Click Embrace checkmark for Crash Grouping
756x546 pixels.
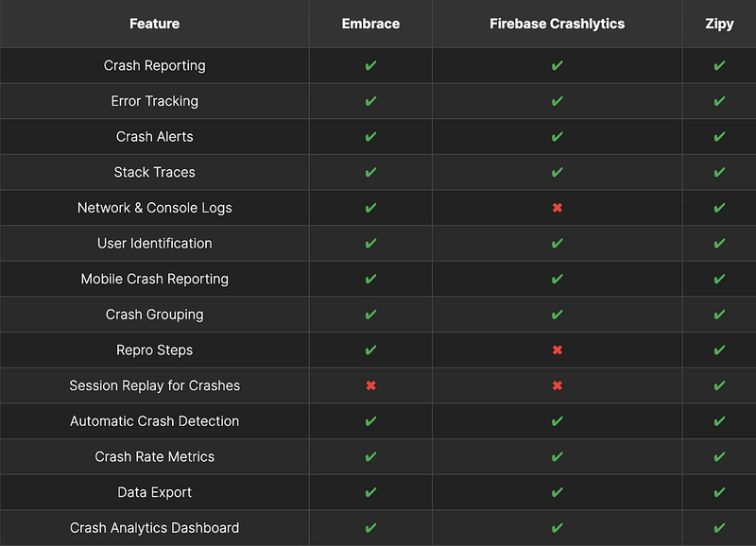point(370,315)
